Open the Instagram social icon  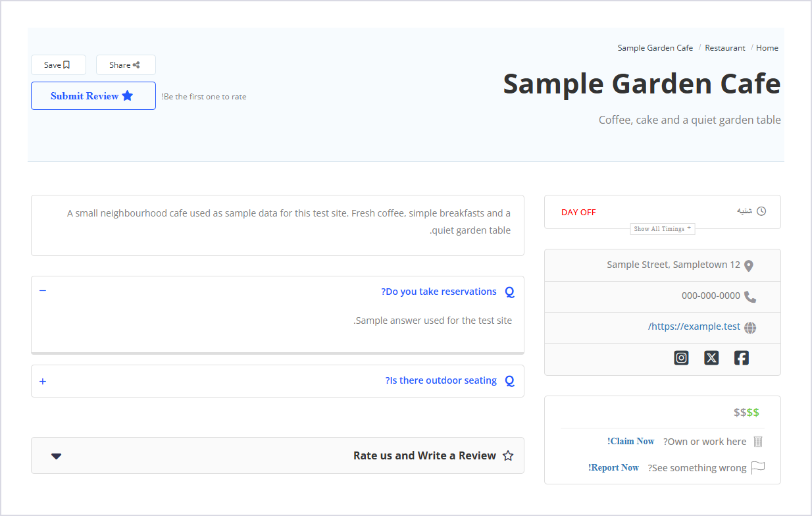tap(682, 358)
